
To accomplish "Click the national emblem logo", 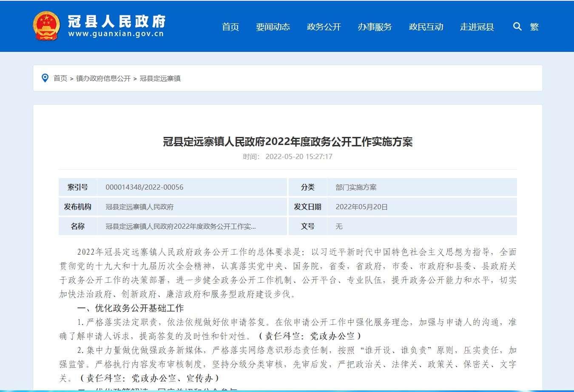I will coord(46,26).
